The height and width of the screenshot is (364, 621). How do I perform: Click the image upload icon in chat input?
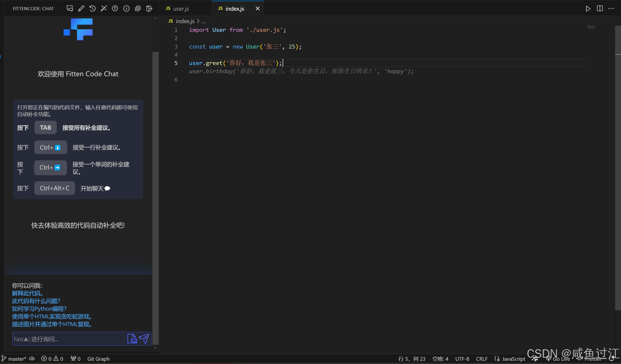(x=132, y=339)
